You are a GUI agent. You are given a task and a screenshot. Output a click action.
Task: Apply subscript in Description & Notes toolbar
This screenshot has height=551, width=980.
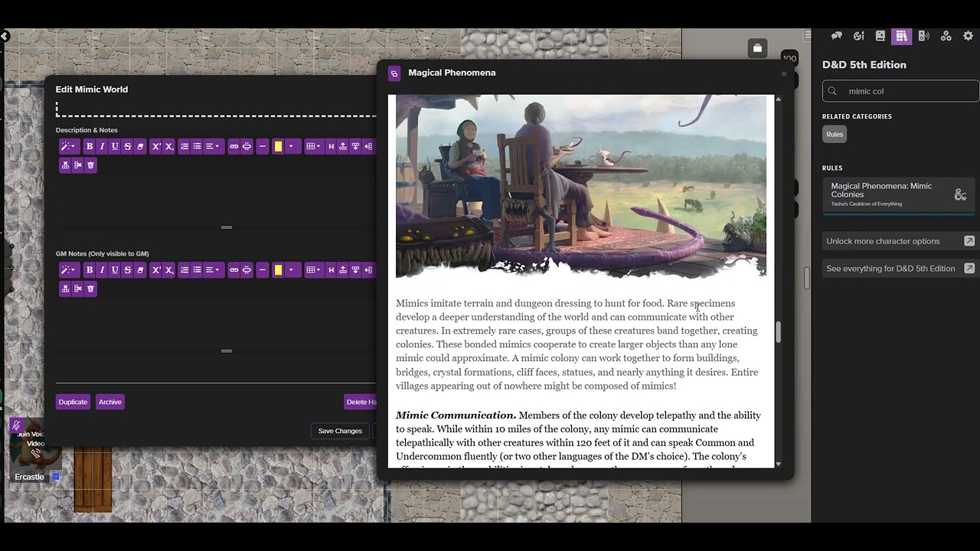coord(168,146)
